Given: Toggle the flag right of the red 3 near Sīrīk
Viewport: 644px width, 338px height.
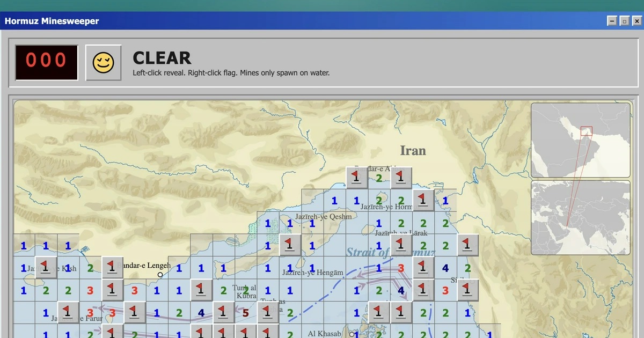Looking at the screenshot, I should click(x=467, y=289).
